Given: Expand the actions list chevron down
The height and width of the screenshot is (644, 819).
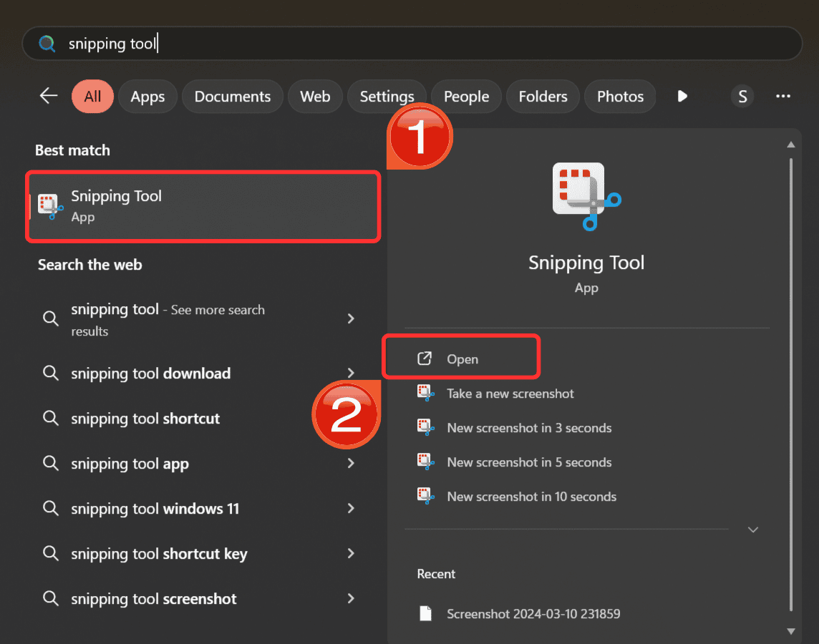Looking at the screenshot, I should 752,530.
